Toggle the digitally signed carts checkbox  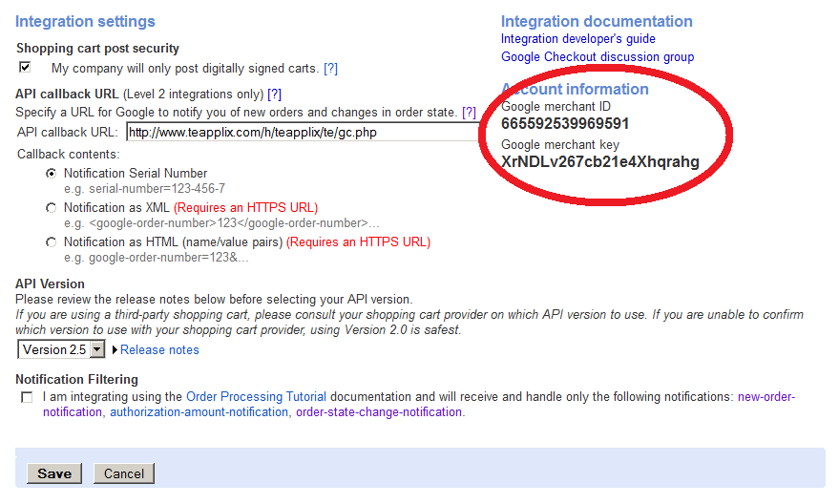click(x=25, y=68)
